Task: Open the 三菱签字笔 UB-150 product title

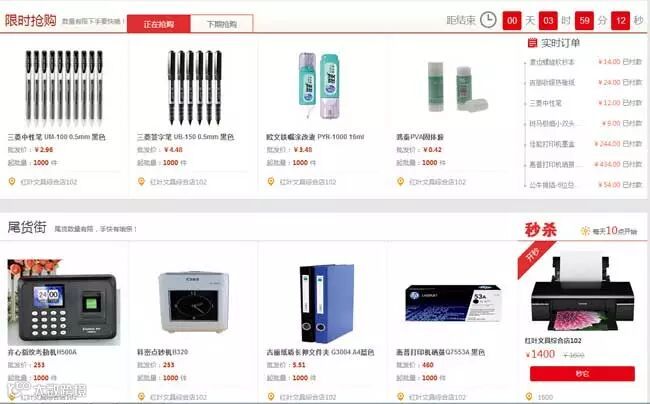Action: tap(186, 137)
